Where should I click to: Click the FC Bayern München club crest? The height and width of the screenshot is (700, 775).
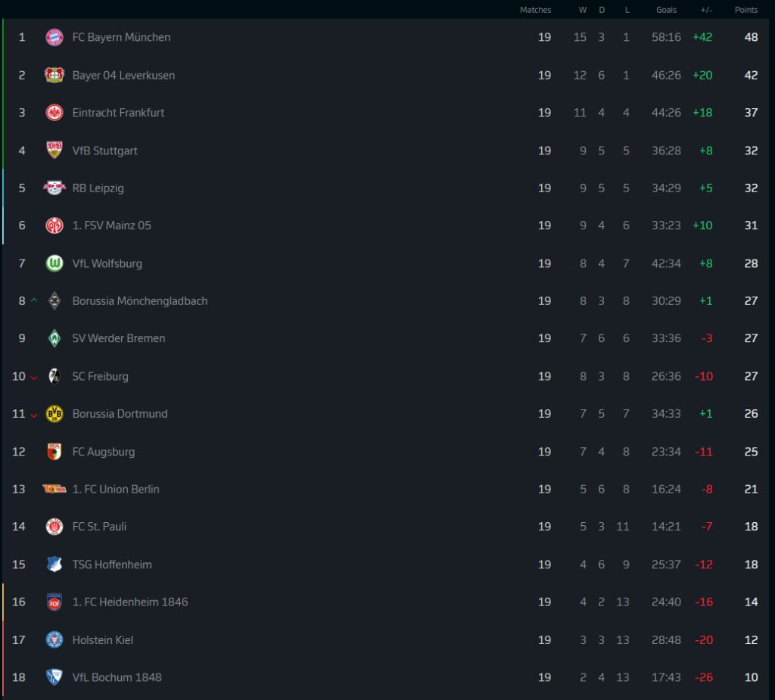54,37
